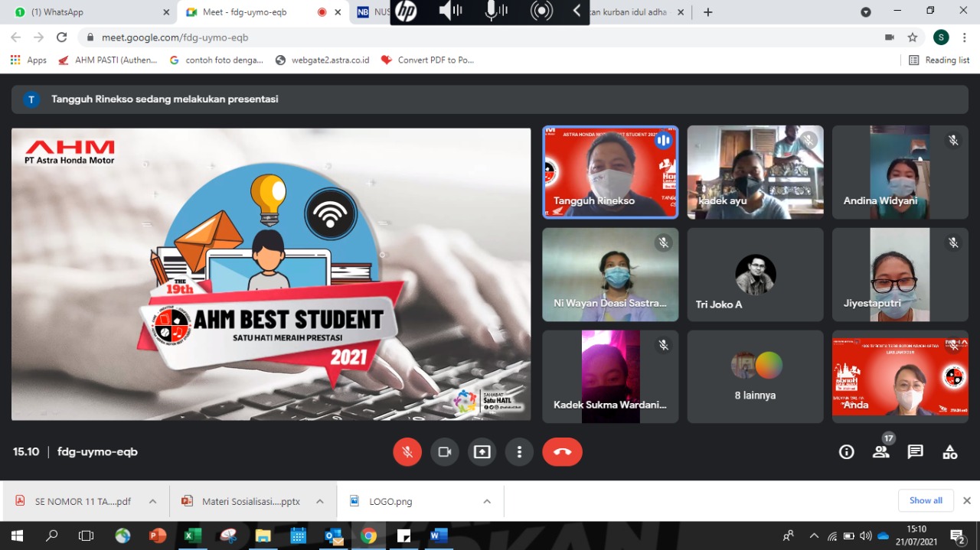Open the Materi Sosialisasi....pptx download
This screenshot has width=980, height=550.
[242, 501]
